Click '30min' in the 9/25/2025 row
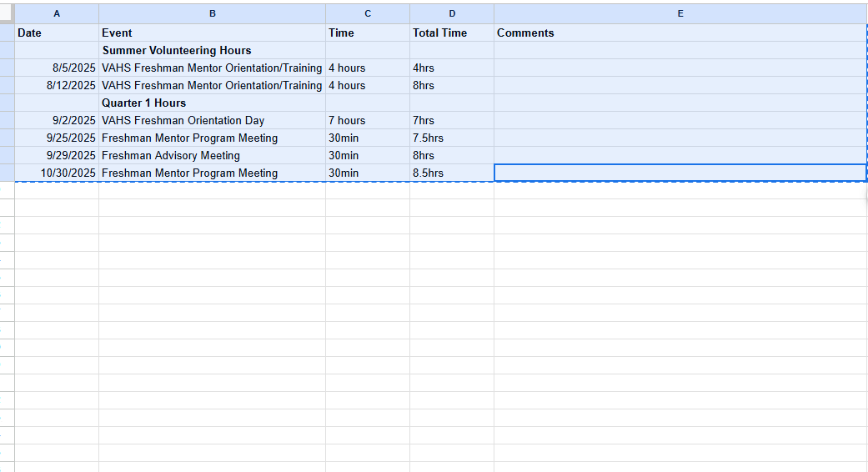Image resolution: width=868 pixels, height=472 pixels. pyautogui.click(x=368, y=138)
